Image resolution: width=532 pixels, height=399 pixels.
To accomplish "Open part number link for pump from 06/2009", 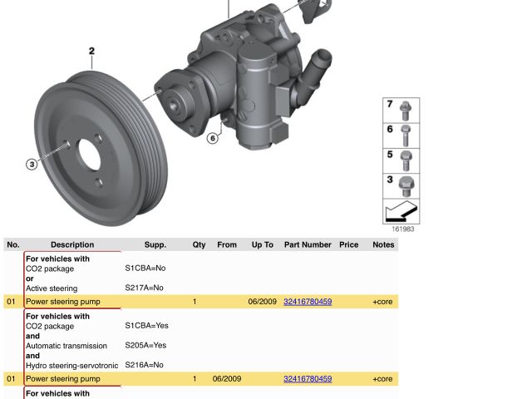I will pyautogui.click(x=307, y=379).
